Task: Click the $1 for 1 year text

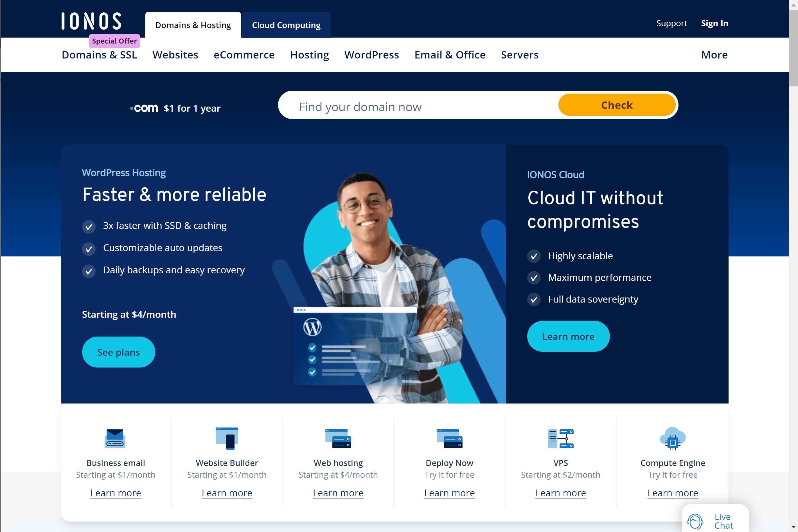Action: (192, 108)
